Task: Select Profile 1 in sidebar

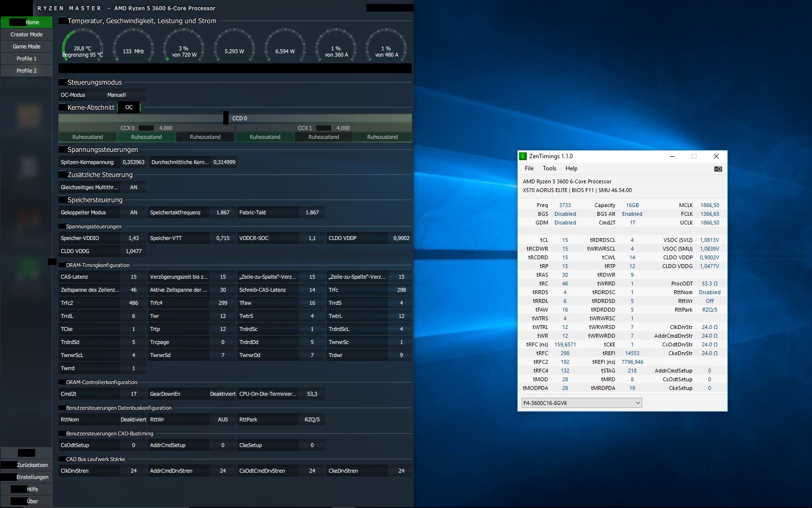Action: click(27, 59)
